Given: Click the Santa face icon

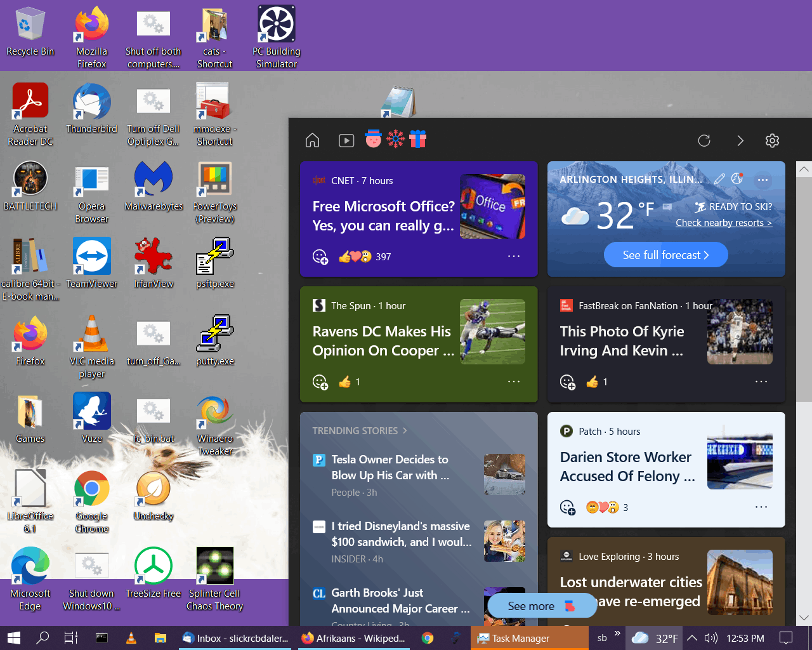Looking at the screenshot, I should (x=374, y=139).
